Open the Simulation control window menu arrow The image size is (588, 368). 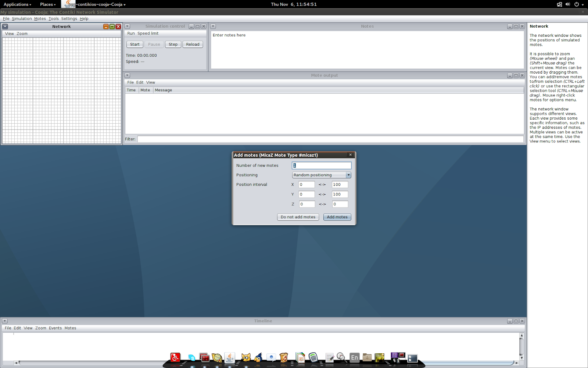(127, 26)
